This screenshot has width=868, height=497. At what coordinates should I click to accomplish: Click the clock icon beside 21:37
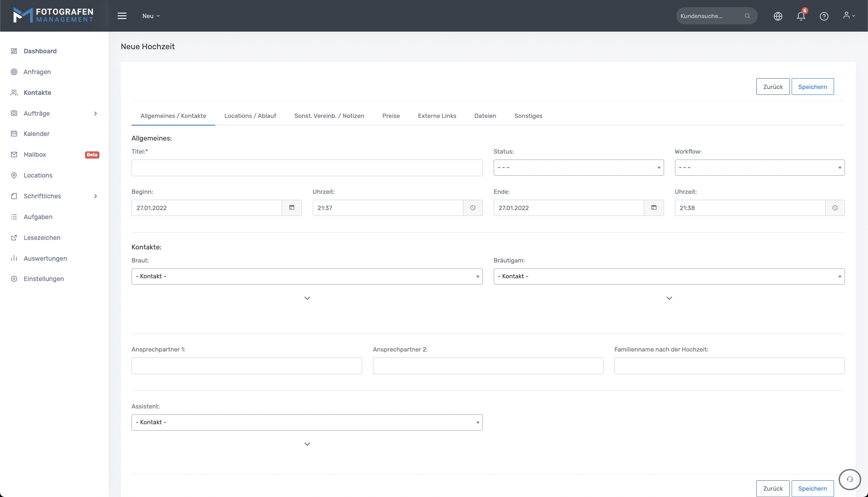pos(472,208)
